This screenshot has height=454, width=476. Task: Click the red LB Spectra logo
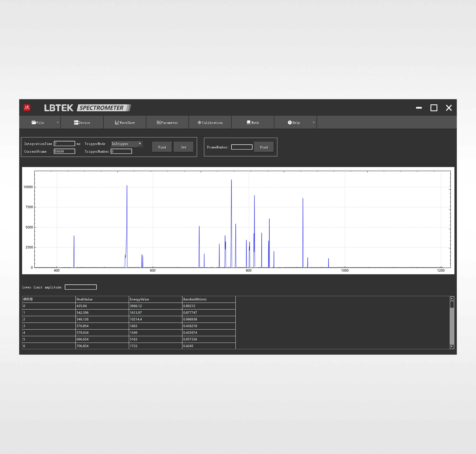pos(27,107)
